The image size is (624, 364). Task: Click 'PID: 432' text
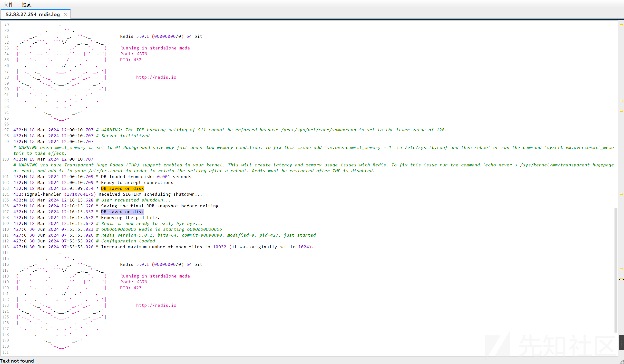131,60
